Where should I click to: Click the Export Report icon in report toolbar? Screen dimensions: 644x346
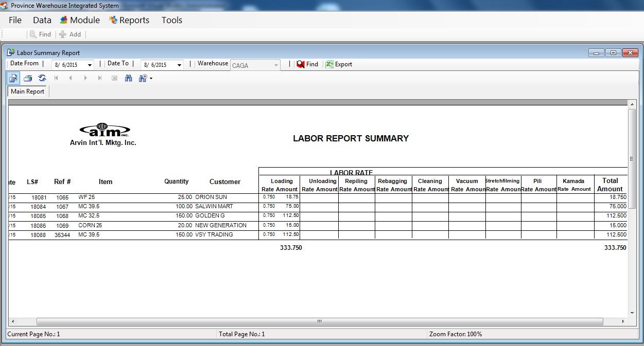click(13, 78)
